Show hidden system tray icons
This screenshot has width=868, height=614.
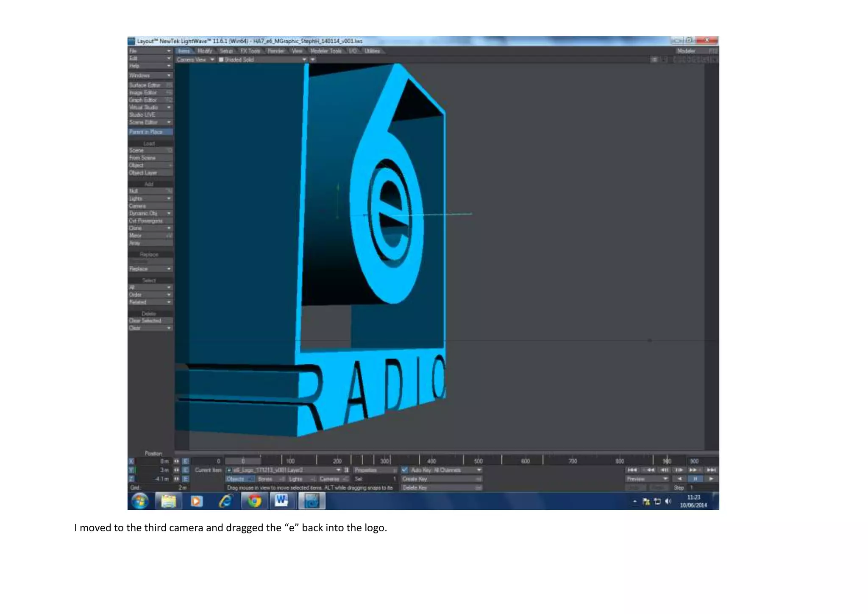click(x=635, y=502)
